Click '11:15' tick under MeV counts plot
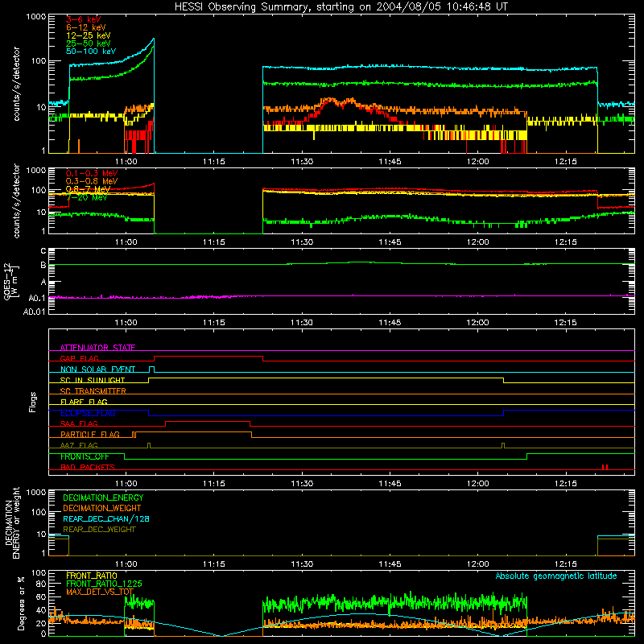The width and height of the screenshot is (644, 644). point(213,242)
